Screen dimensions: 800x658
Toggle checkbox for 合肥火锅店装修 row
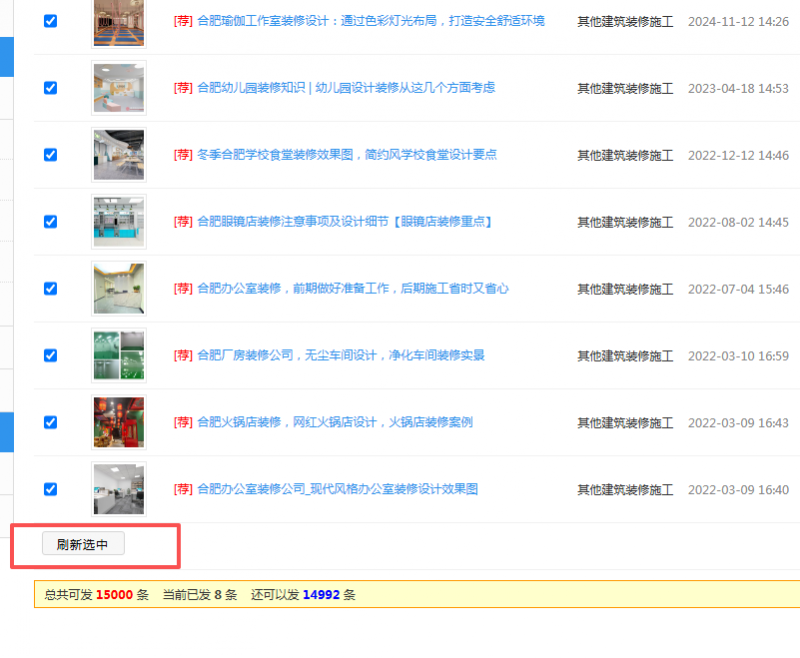click(x=51, y=422)
